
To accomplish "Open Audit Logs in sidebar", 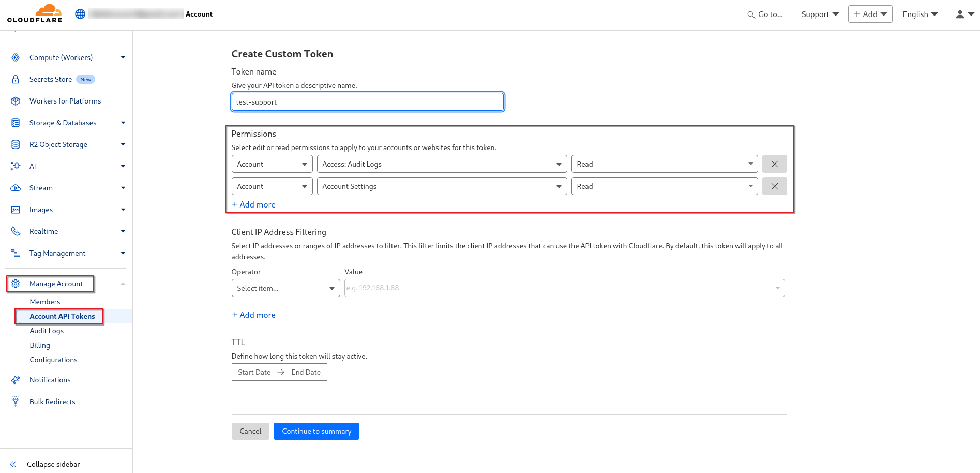I will [47, 331].
